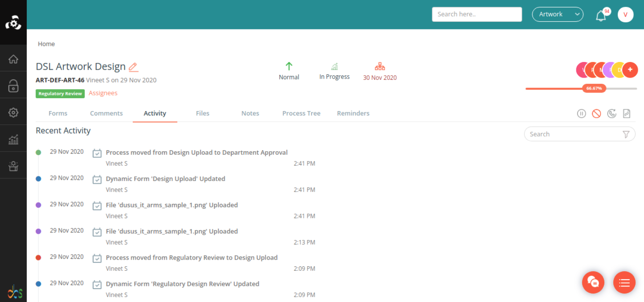Focus the 'Search here..' header field
644x302 pixels.
[477, 14]
